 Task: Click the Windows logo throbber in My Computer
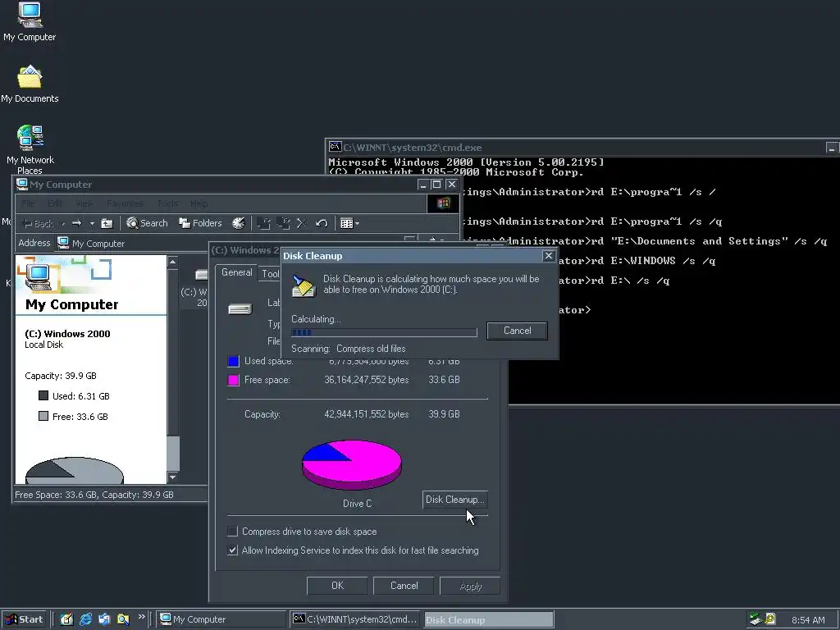pyautogui.click(x=443, y=203)
